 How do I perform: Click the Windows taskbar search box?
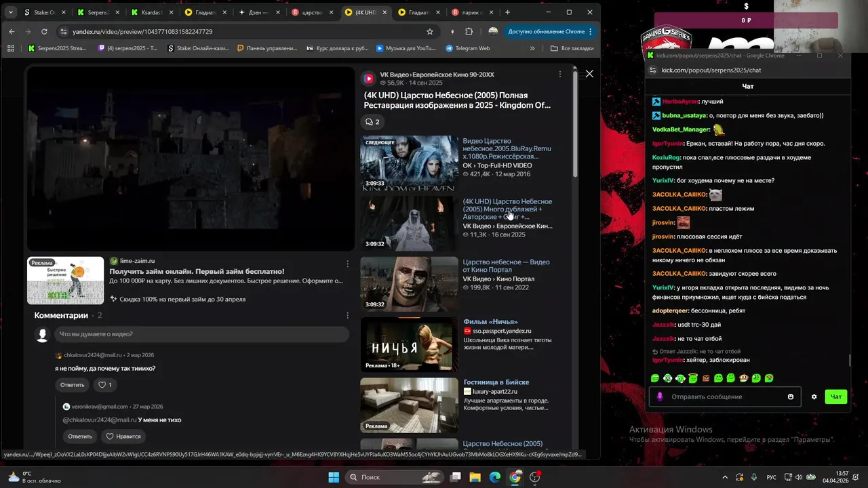click(394, 477)
